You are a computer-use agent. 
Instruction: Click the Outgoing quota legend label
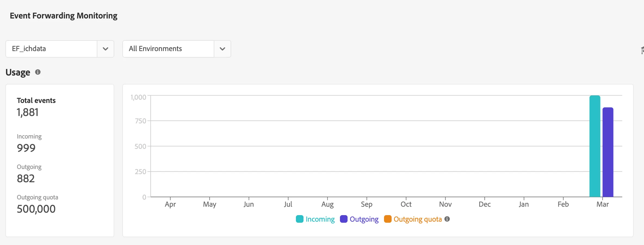[x=418, y=219]
